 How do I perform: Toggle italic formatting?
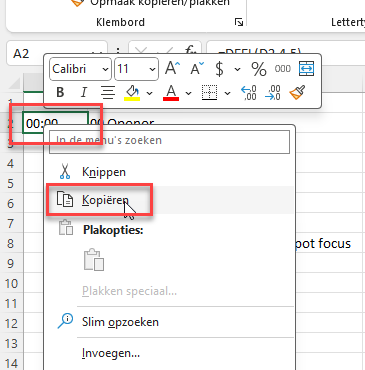pyautogui.click(x=84, y=92)
